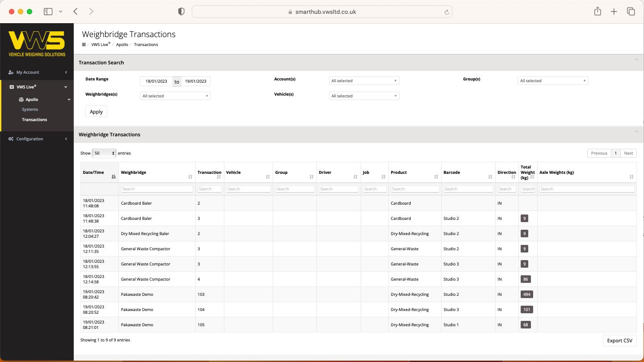Open the Vehicle(s) dropdown
This screenshot has width=644, height=362.
point(364,96)
